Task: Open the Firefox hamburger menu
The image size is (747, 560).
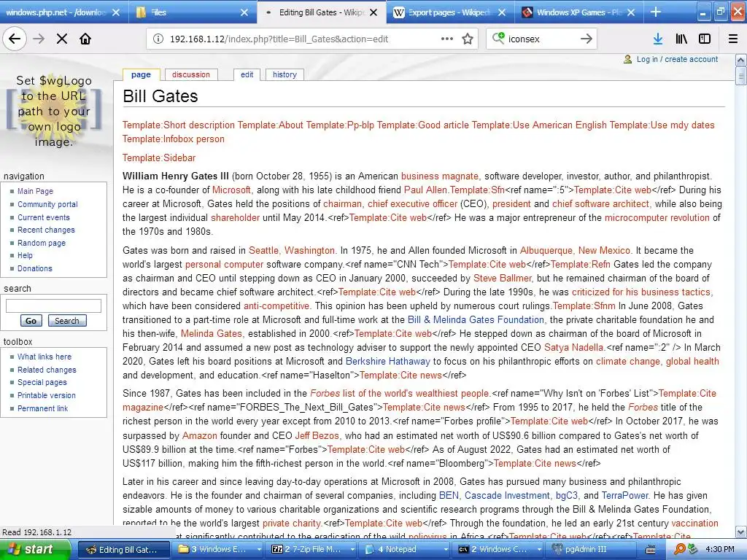Action: pos(733,39)
